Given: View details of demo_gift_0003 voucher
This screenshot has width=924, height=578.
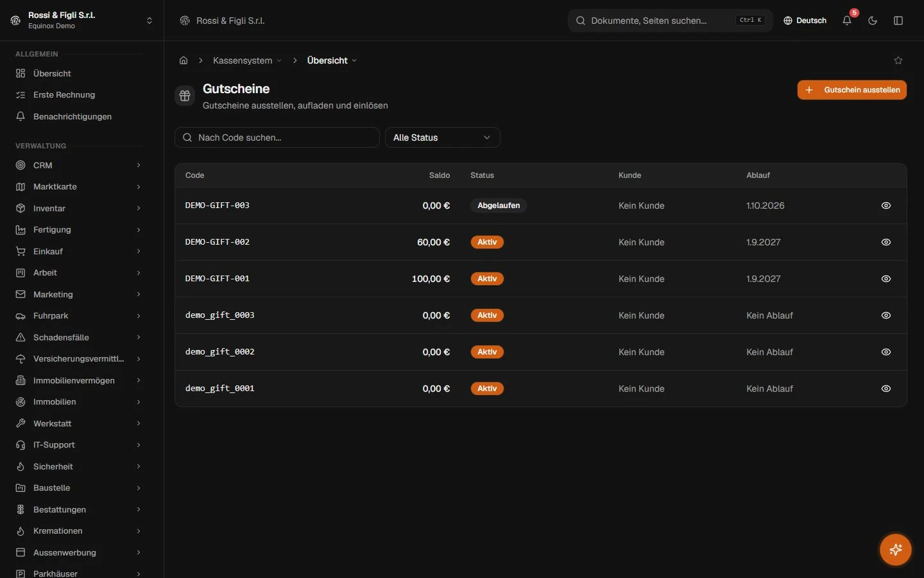Looking at the screenshot, I should coord(886,315).
